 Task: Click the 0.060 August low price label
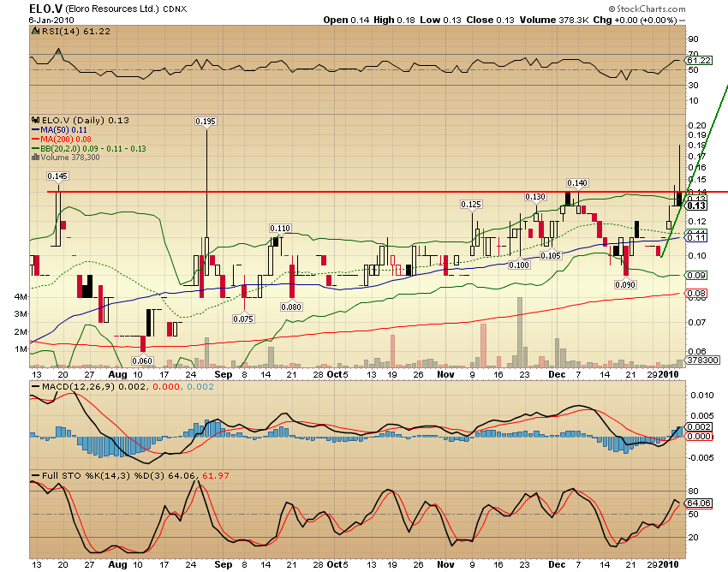coord(142,360)
